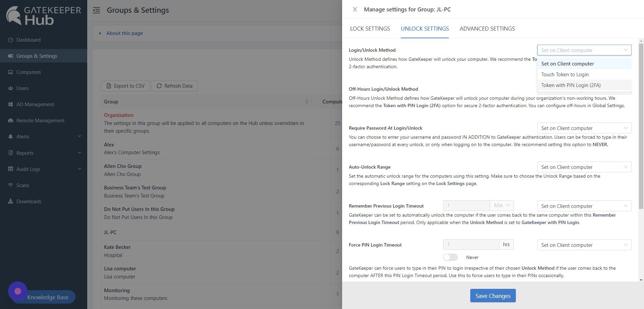Select the Allen Cho Group row
The image size is (644, 309).
coord(221,170)
